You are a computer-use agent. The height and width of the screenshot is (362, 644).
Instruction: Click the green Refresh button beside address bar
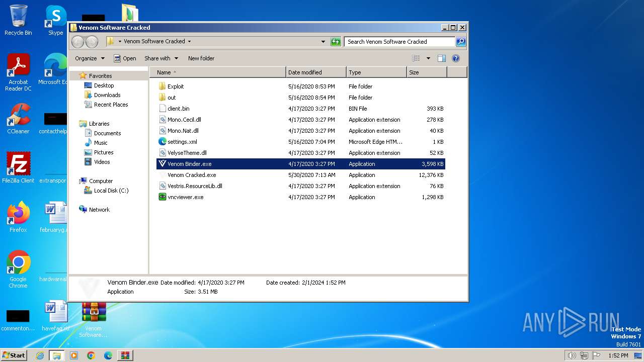pyautogui.click(x=336, y=42)
